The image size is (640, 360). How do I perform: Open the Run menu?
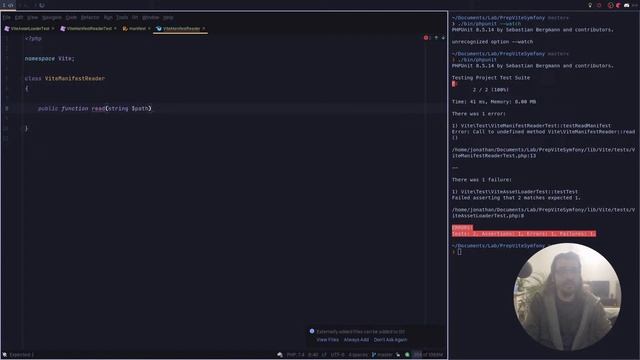pyautogui.click(x=108, y=18)
